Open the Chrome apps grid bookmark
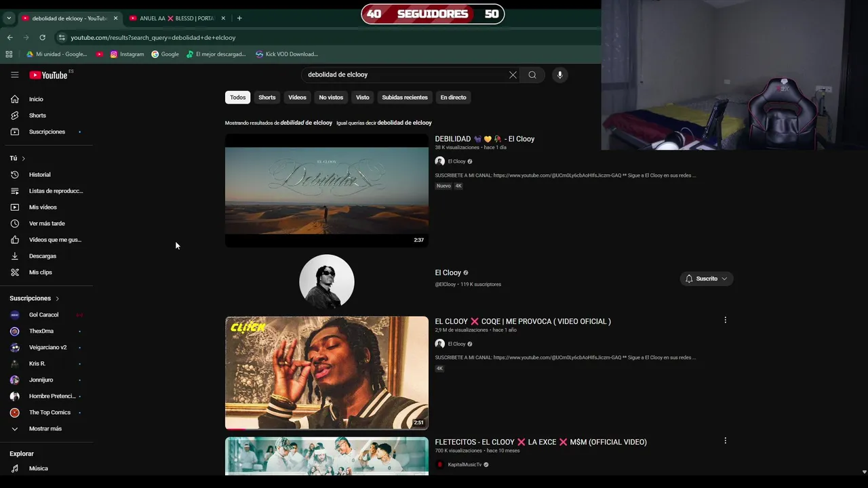 [x=9, y=54]
